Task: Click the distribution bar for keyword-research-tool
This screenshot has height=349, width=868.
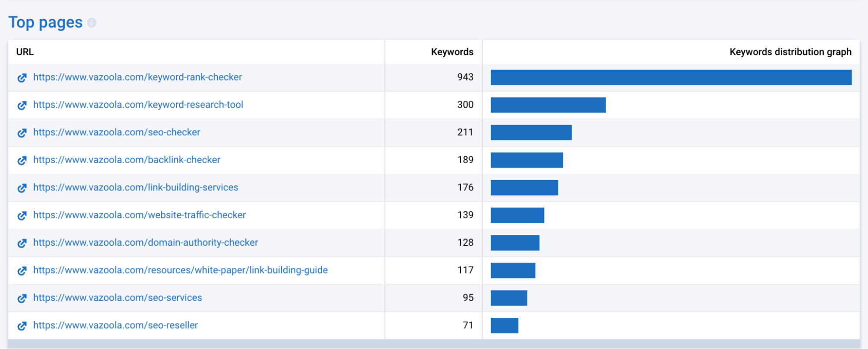Action: 548,105
